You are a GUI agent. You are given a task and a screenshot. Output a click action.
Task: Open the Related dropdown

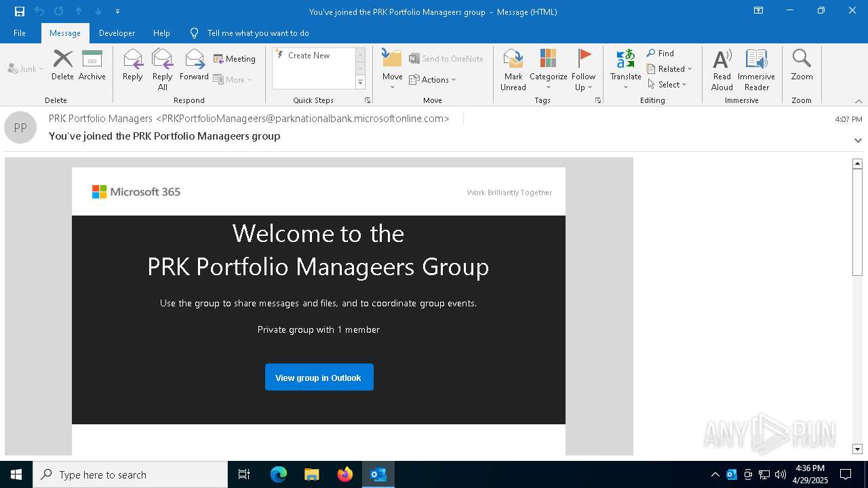(669, 68)
